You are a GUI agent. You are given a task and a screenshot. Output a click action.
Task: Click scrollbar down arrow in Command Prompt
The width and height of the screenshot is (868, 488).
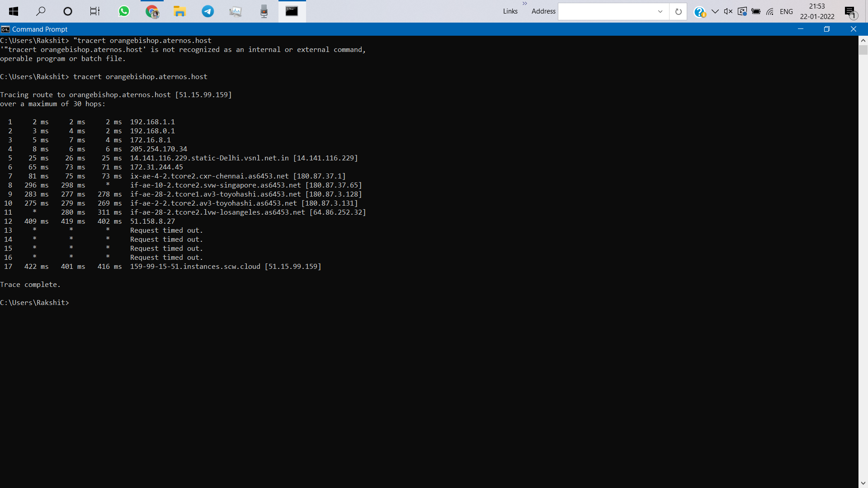[x=863, y=483]
